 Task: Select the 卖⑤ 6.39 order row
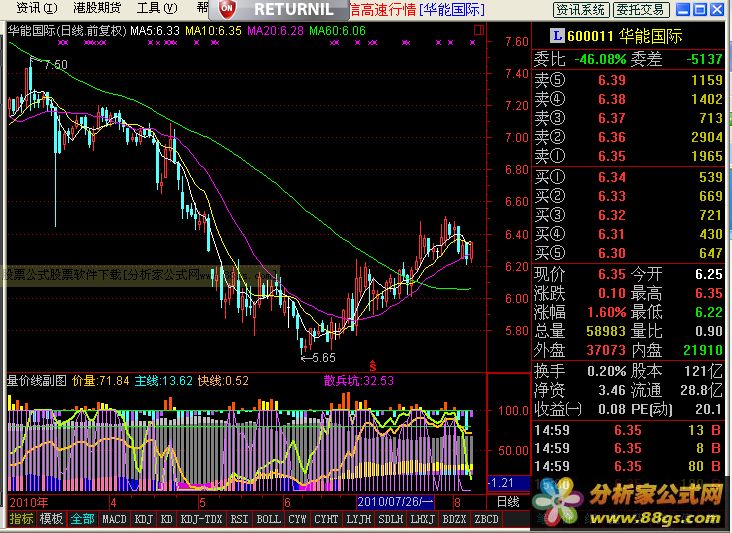[x=628, y=80]
